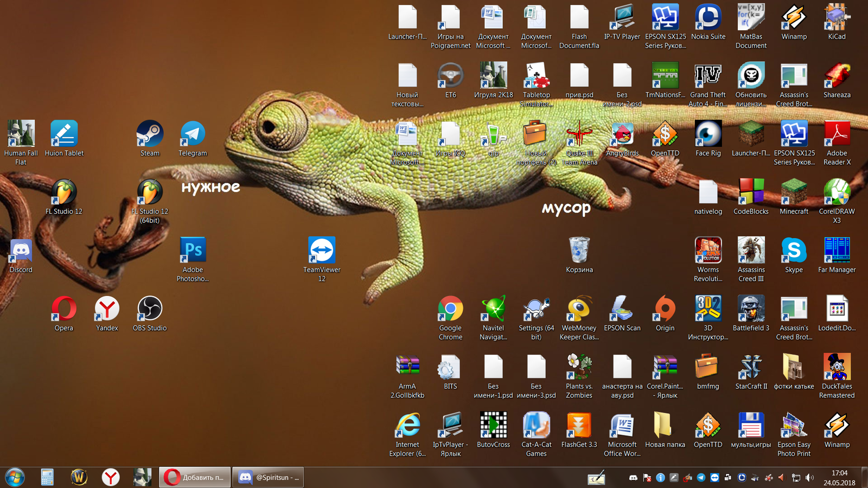The width and height of the screenshot is (868, 488).
Task: Select the Human Fall Flat game icon
Action: tap(21, 143)
